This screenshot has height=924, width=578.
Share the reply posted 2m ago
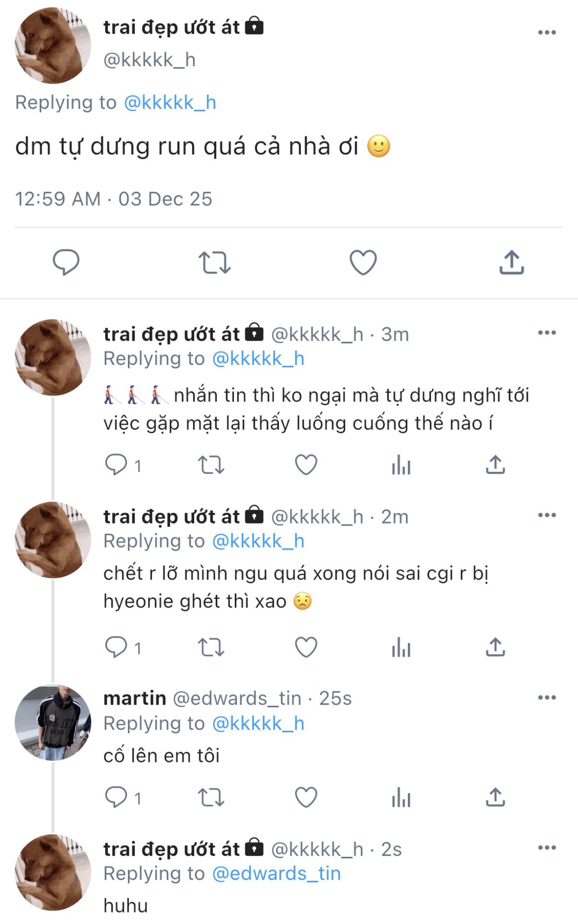(495, 648)
